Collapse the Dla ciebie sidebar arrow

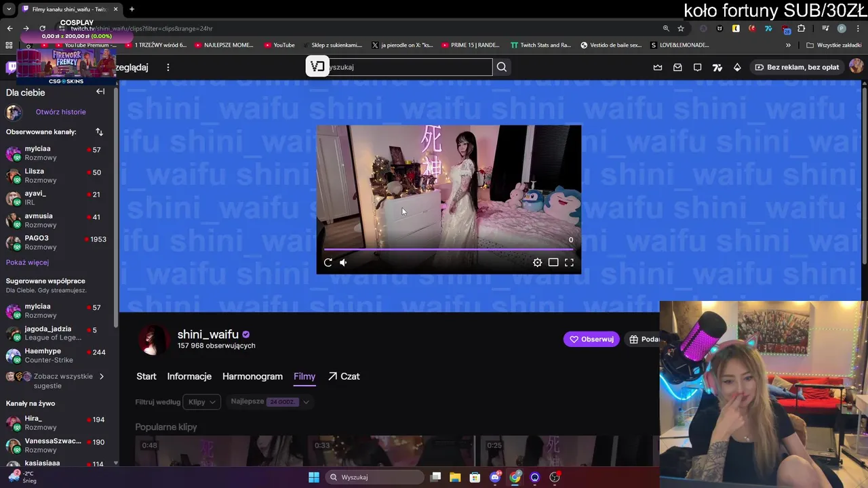tap(100, 91)
